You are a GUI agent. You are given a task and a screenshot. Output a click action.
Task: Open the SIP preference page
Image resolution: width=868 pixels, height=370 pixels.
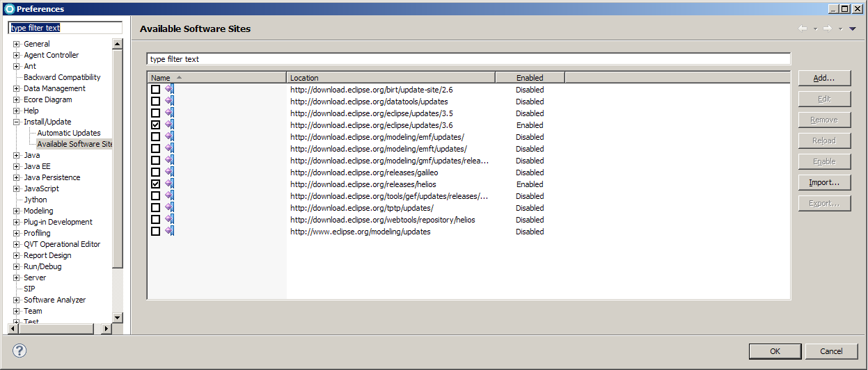click(x=29, y=289)
